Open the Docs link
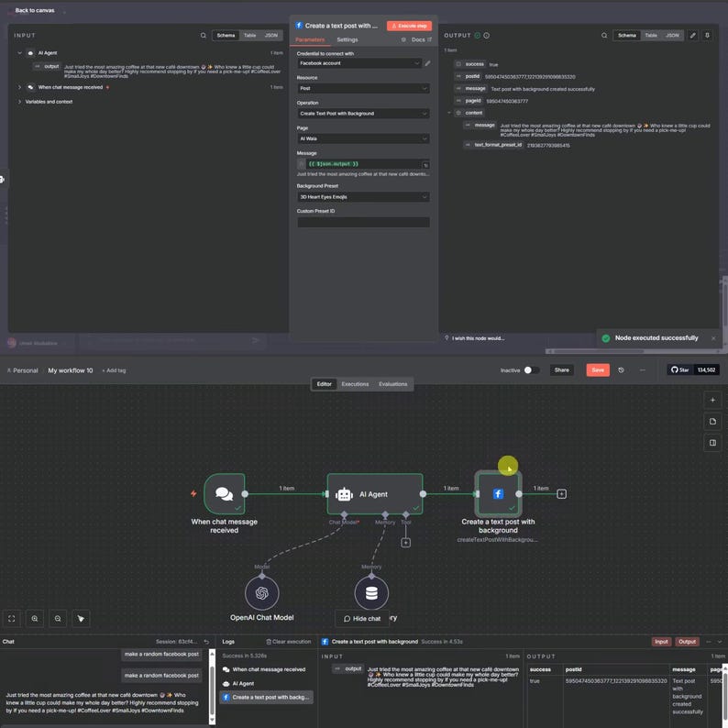Viewport: 728px width, 728px height. click(x=421, y=40)
